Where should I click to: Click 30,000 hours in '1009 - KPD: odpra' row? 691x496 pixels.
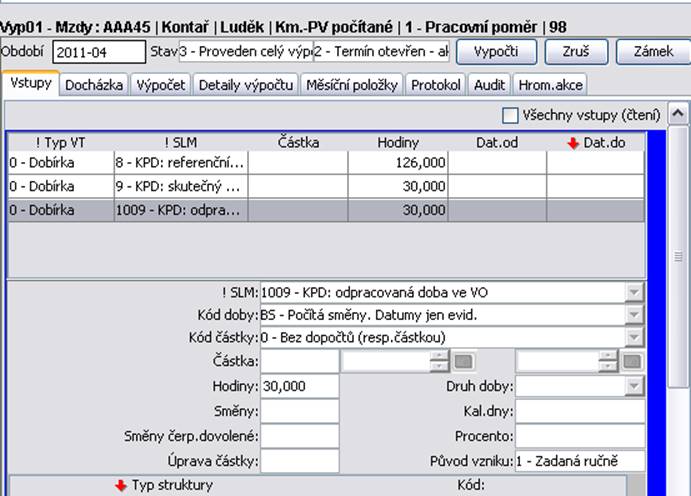point(398,210)
